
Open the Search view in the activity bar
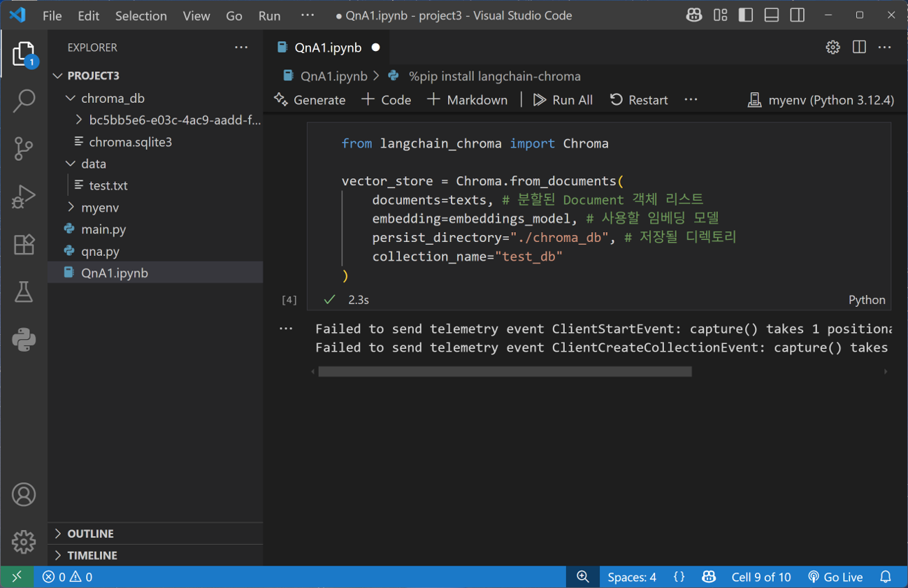coord(24,101)
